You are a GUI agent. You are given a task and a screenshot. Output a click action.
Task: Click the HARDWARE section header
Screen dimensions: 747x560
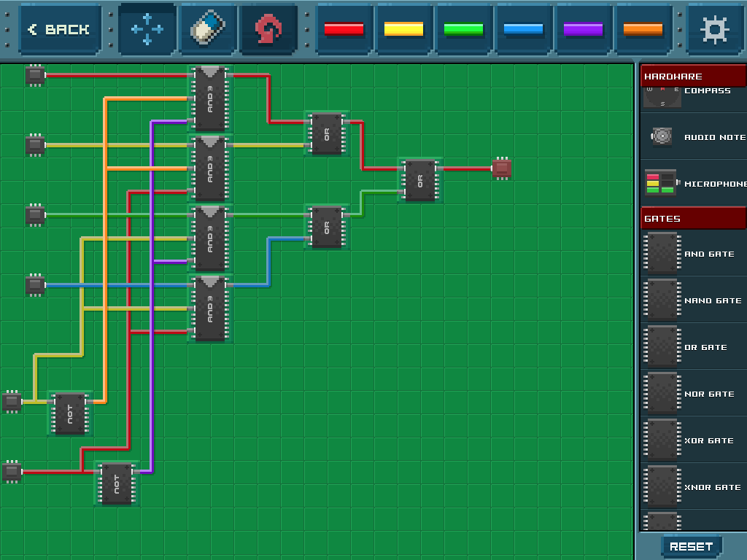point(693,76)
